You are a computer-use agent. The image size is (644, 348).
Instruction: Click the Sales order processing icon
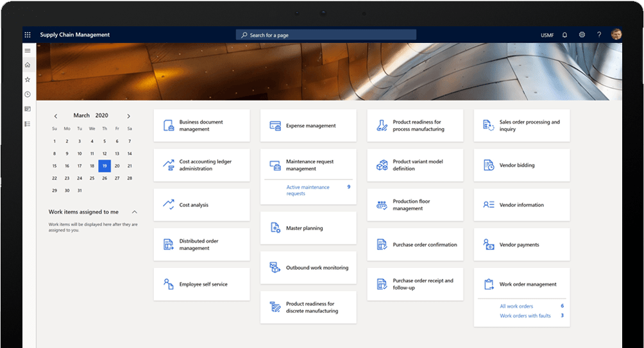point(489,125)
